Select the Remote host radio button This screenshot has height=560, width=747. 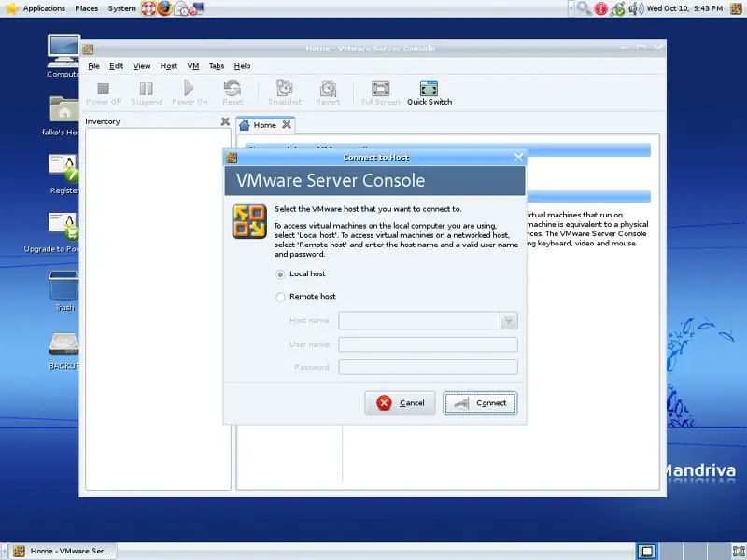(280, 297)
